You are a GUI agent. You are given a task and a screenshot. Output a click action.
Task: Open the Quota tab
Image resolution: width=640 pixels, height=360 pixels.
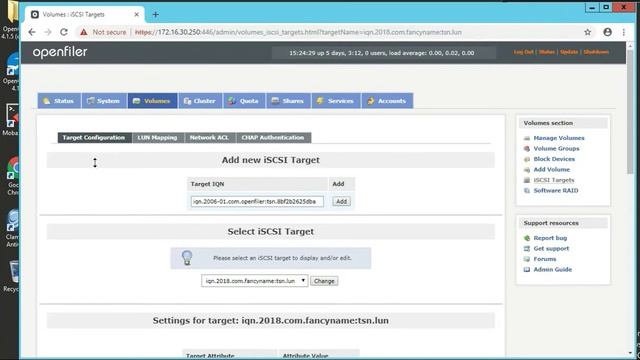coord(244,101)
